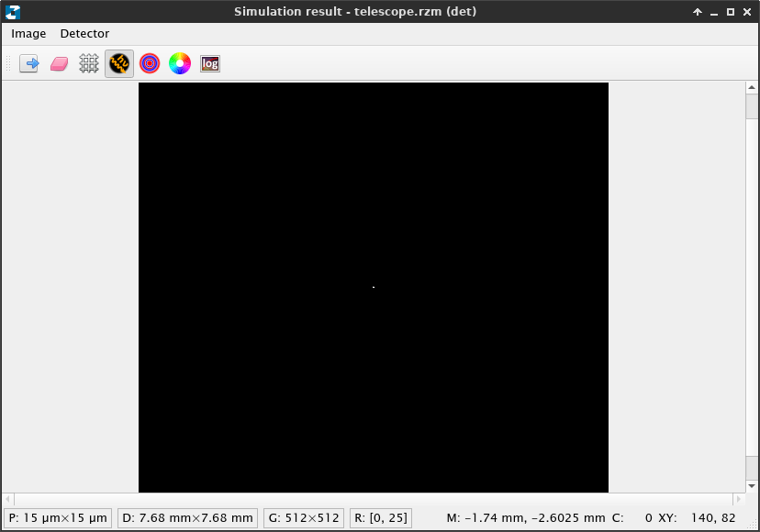Click detector size 'D: 7.68 mm×7.68 mm'
The image size is (760, 532).
click(187, 518)
